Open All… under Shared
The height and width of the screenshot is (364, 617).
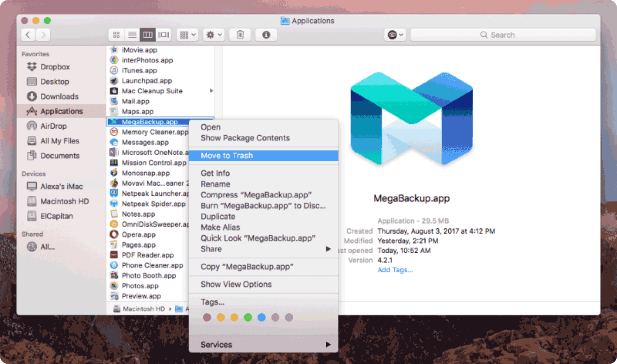click(x=47, y=247)
